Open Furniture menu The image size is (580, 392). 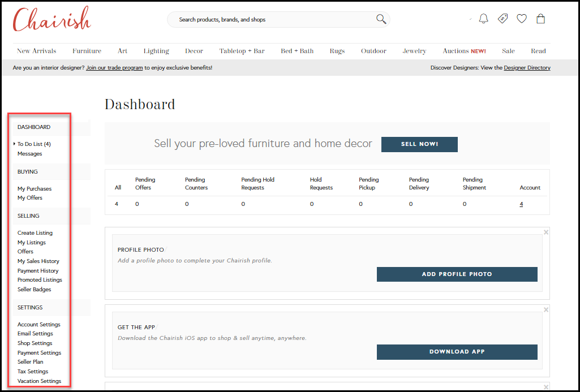click(x=87, y=51)
